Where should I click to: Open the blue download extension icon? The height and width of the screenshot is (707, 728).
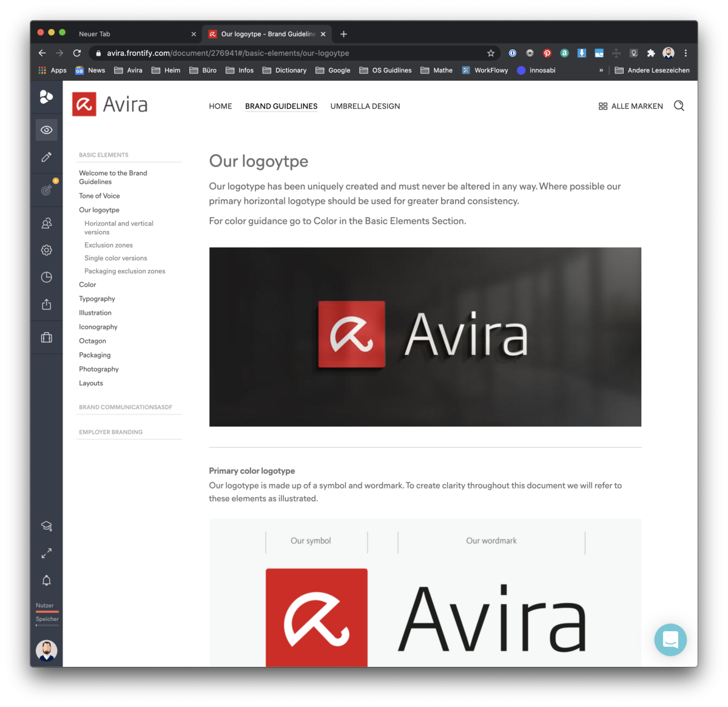581,53
